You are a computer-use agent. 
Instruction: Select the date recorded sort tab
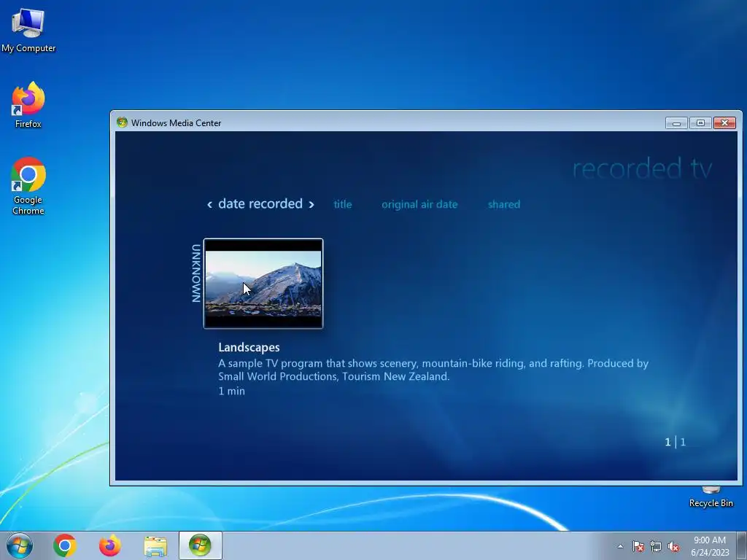pyautogui.click(x=260, y=204)
